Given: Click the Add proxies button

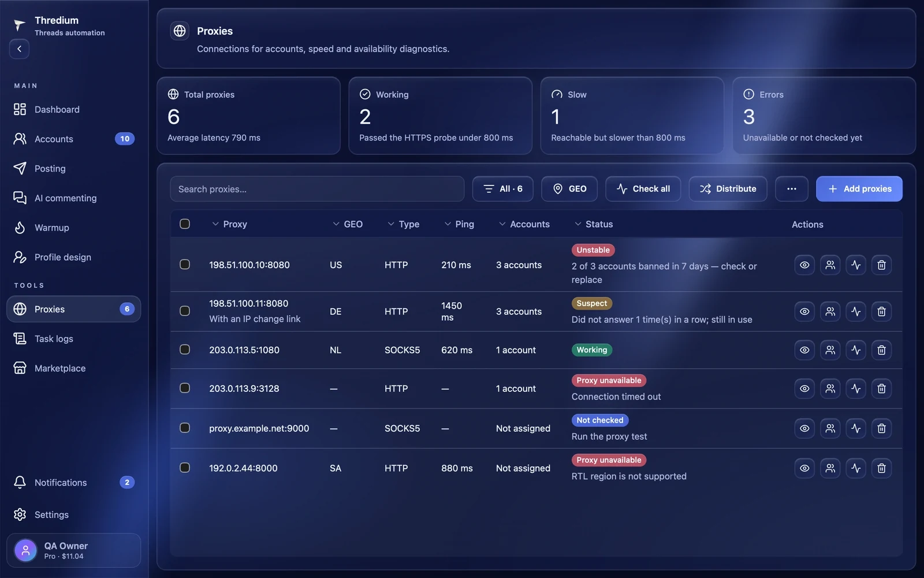Looking at the screenshot, I should 859,189.
